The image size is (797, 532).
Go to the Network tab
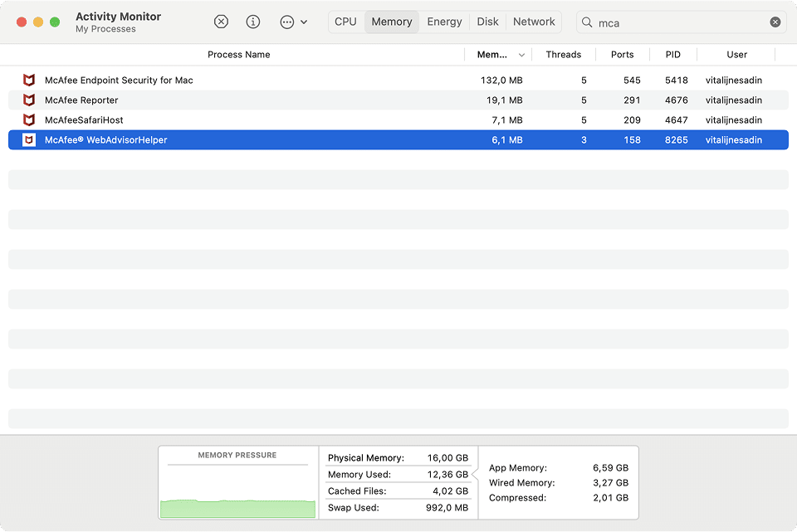coord(534,22)
